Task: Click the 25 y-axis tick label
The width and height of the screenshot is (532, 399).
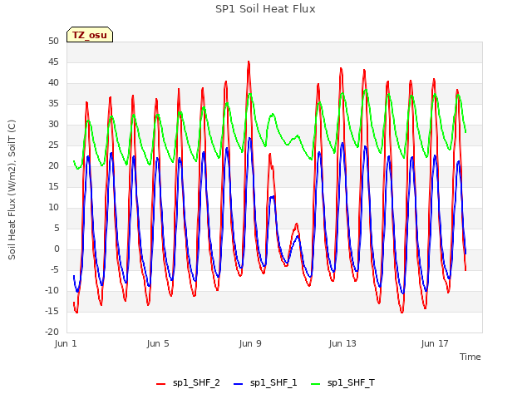Action: click(x=53, y=145)
